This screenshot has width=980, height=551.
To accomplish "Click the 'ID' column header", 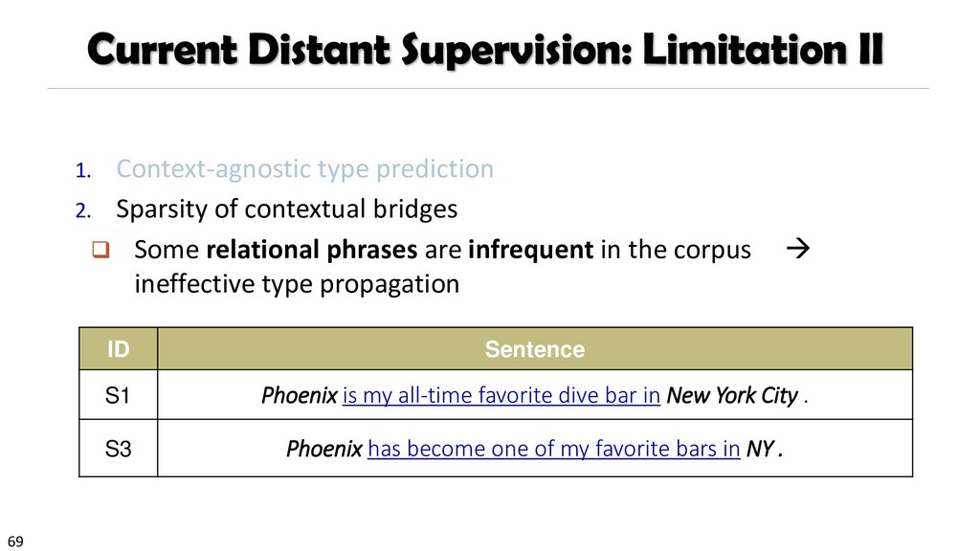I will pos(118,349).
